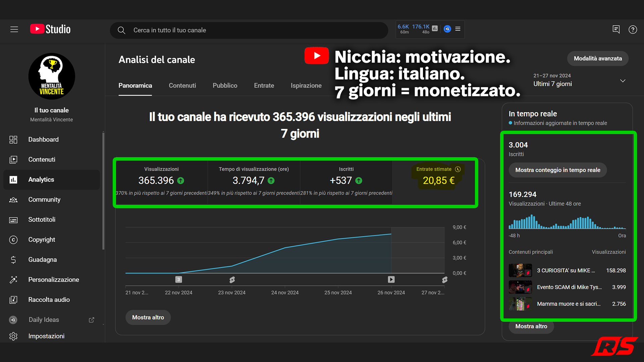644x362 pixels.
Task: Switch to the Panoramica tab
Action: pyautogui.click(x=135, y=85)
